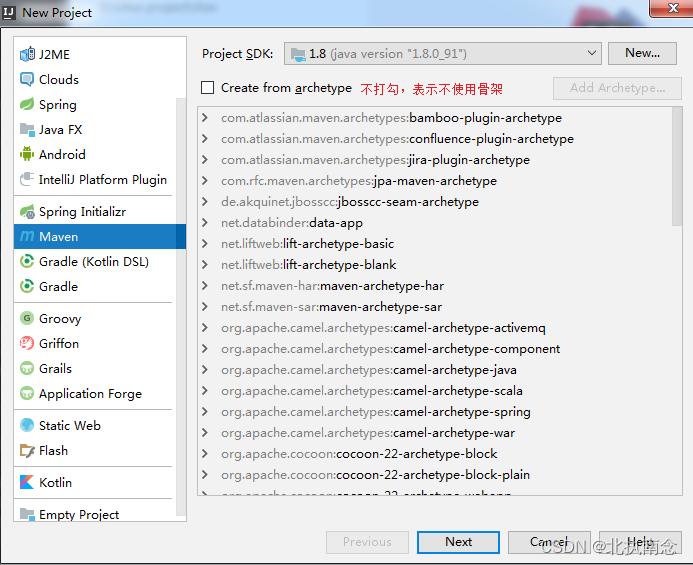693x565 pixels.
Task: Click the Empty Project folder icon
Action: pyautogui.click(x=27, y=514)
